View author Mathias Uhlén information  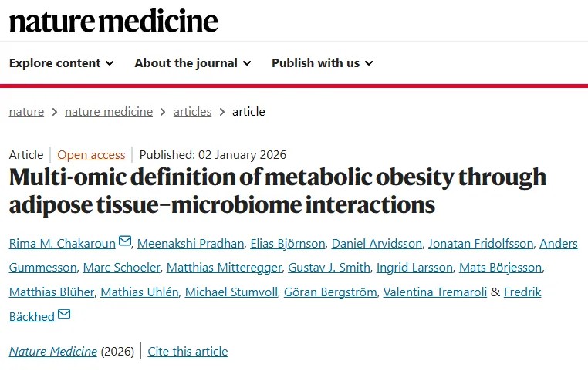(139, 292)
